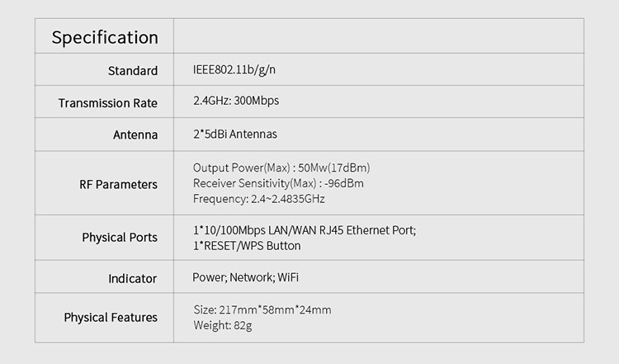Image resolution: width=619 pixels, height=364 pixels.
Task: Click the Frequency: 2.4~2.4835GHz line
Action: click(259, 199)
